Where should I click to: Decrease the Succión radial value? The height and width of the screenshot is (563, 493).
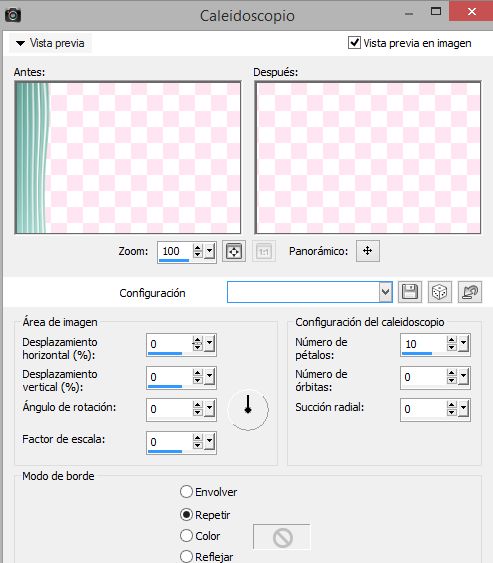pyautogui.click(x=452, y=413)
